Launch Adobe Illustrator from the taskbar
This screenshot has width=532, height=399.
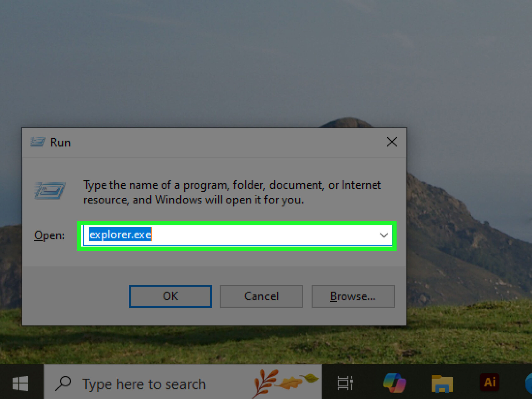click(490, 382)
